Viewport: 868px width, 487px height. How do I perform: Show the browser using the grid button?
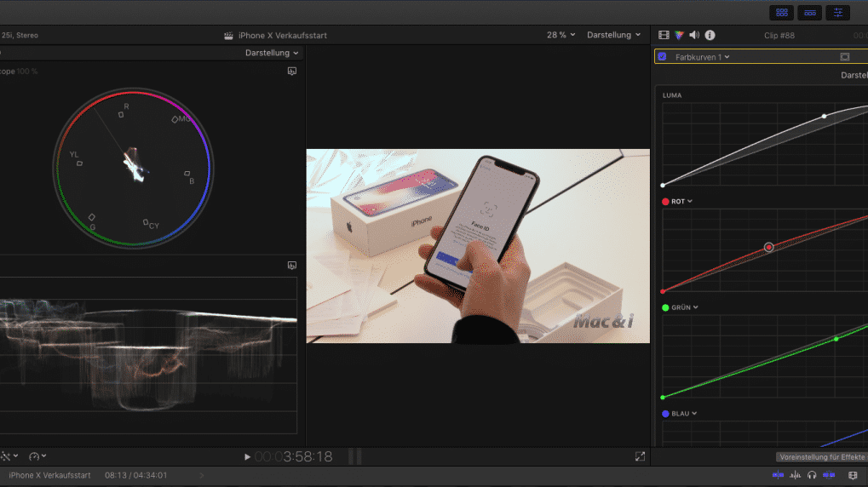782,12
